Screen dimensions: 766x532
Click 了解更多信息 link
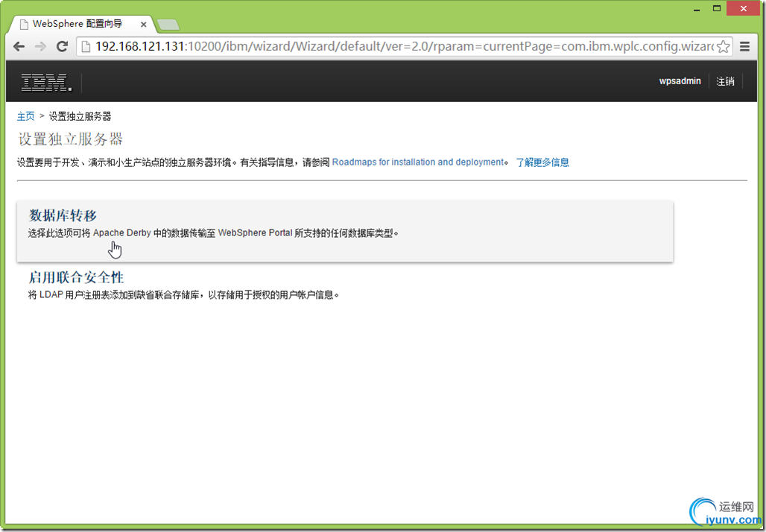542,162
